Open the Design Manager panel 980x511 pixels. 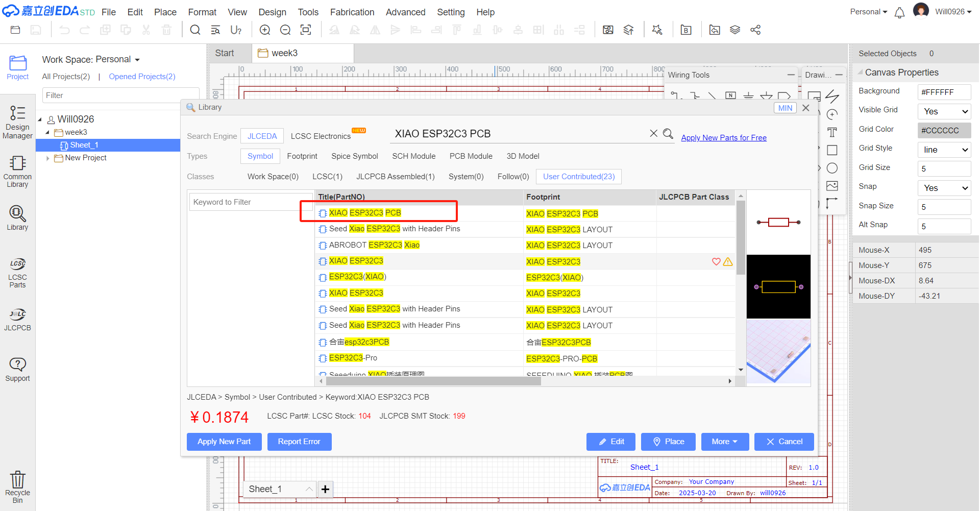pos(17,122)
